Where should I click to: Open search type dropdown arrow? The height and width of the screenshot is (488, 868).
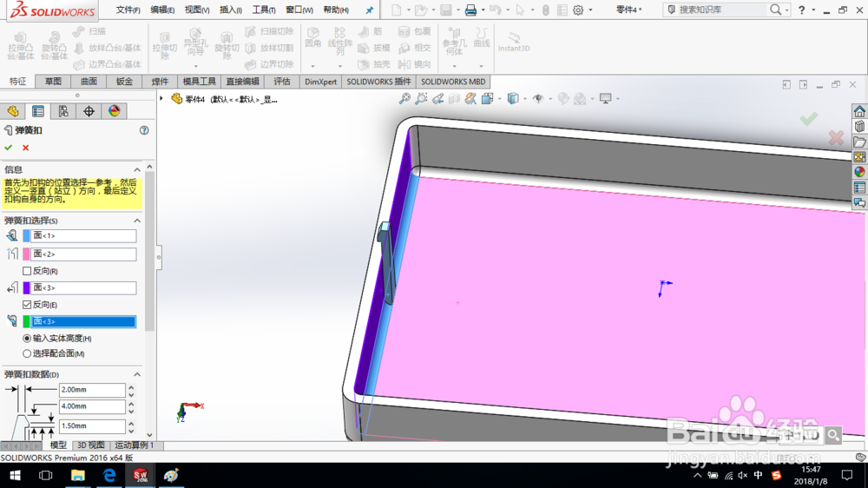pyautogui.click(x=786, y=10)
